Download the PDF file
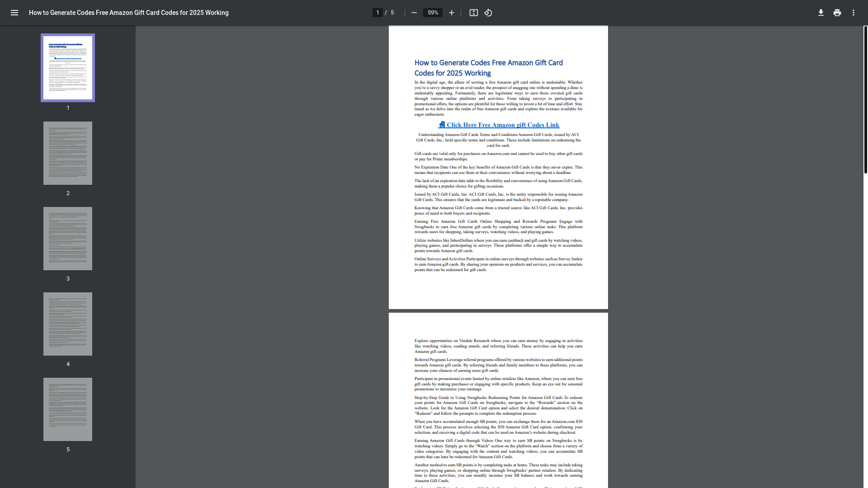Viewport: 868px width, 488px height. [821, 13]
